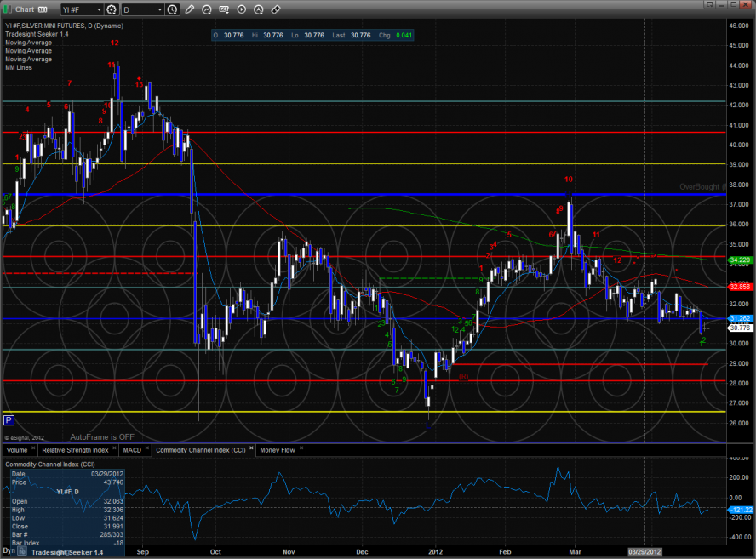
Task: Switch to the Relative Strength Index tab
Action: (74, 449)
